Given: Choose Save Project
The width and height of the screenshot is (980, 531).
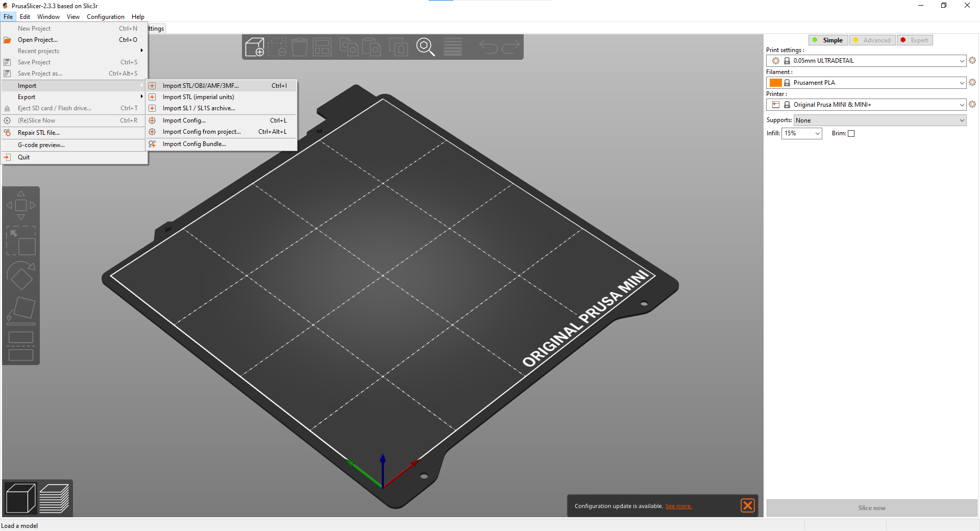Looking at the screenshot, I should tap(73, 62).
